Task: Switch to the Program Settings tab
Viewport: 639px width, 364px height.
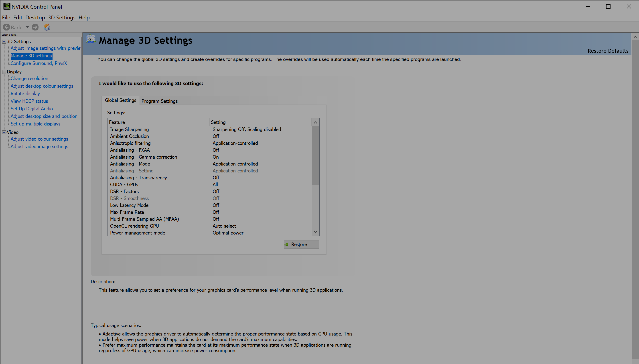Action: point(160,101)
